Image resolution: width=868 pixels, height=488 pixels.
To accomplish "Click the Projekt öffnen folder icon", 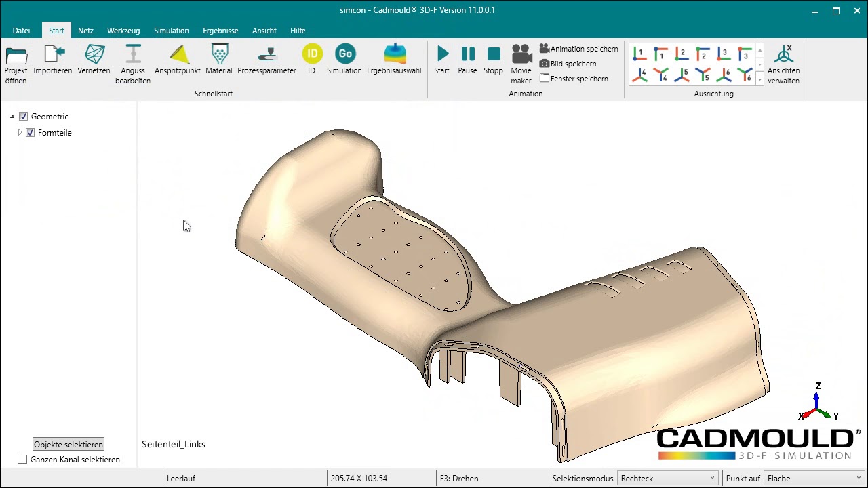I will coord(16,56).
